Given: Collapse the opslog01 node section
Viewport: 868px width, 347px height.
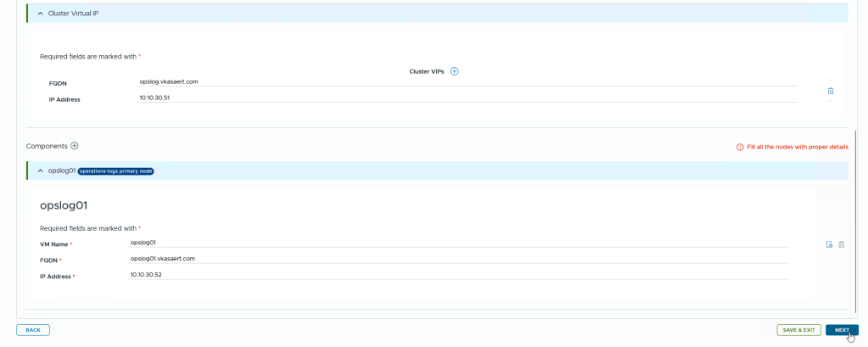Looking at the screenshot, I should [x=40, y=171].
